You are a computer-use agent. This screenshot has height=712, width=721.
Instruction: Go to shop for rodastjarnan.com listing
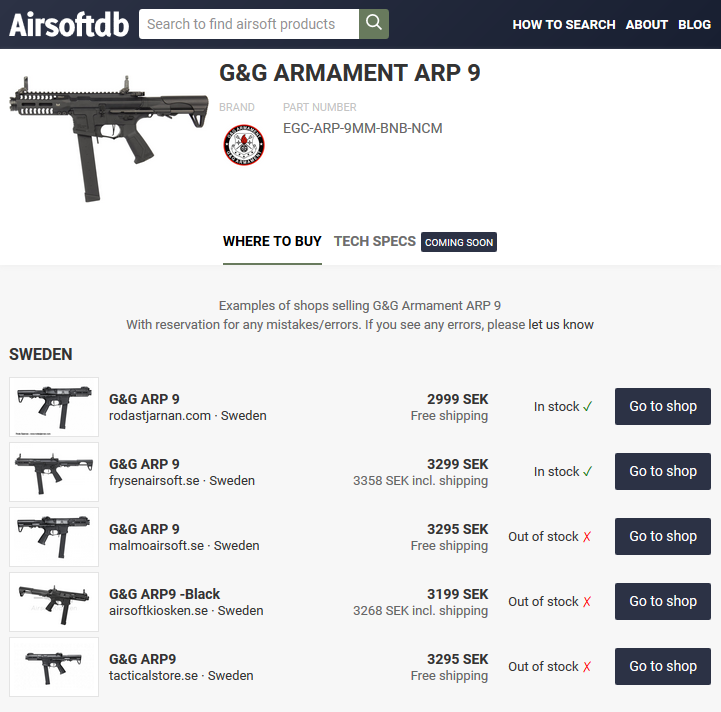663,406
